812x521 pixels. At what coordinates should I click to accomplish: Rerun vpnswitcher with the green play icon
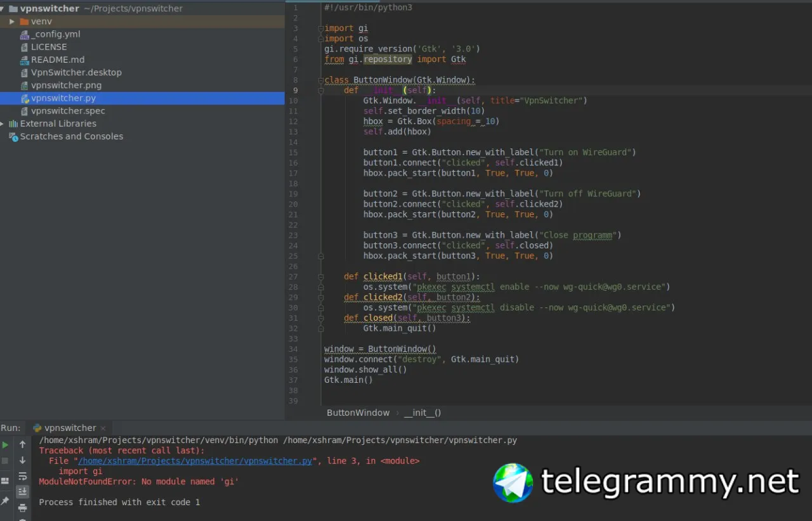click(5, 445)
